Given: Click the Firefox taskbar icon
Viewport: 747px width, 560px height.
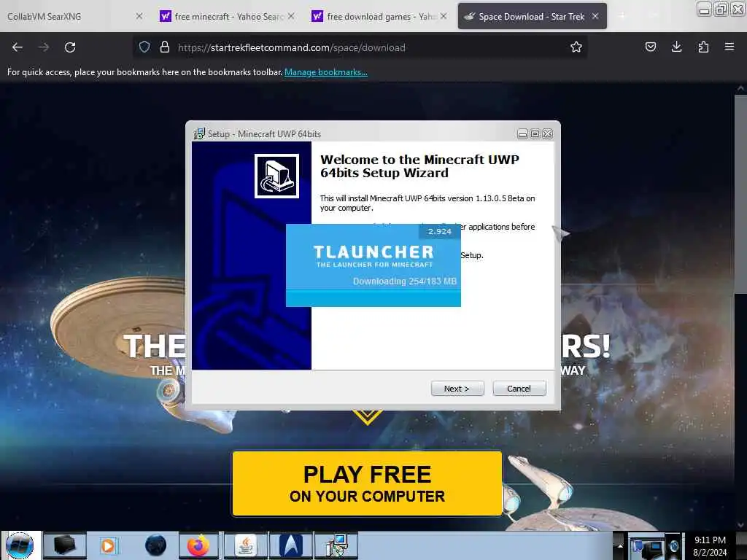Looking at the screenshot, I should 198,545.
